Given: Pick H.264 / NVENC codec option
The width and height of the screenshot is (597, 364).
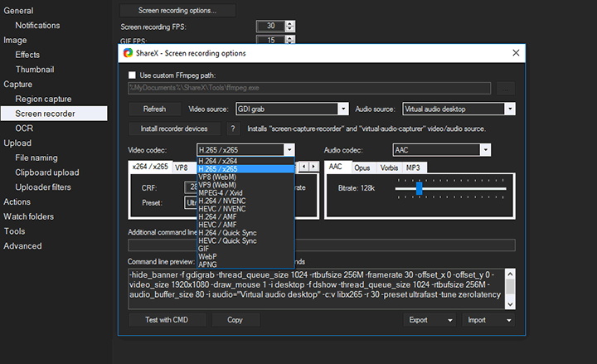Looking at the screenshot, I should click(x=222, y=201).
